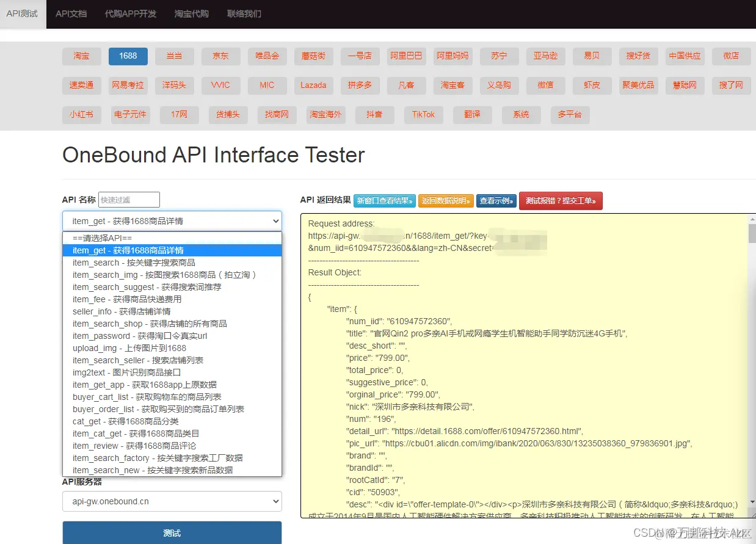Open the 淘宝代购 nav item
756x544 pixels.
pyautogui.click(x=192, y=13)
